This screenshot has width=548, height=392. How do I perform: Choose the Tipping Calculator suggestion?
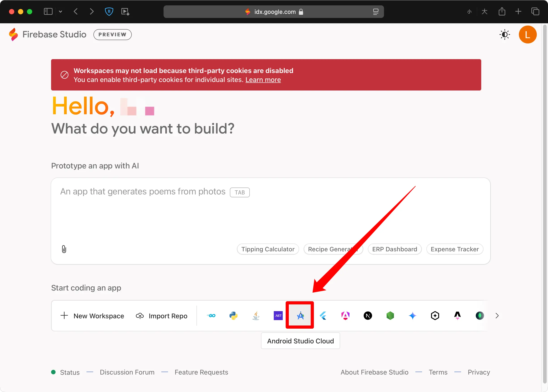268,249
